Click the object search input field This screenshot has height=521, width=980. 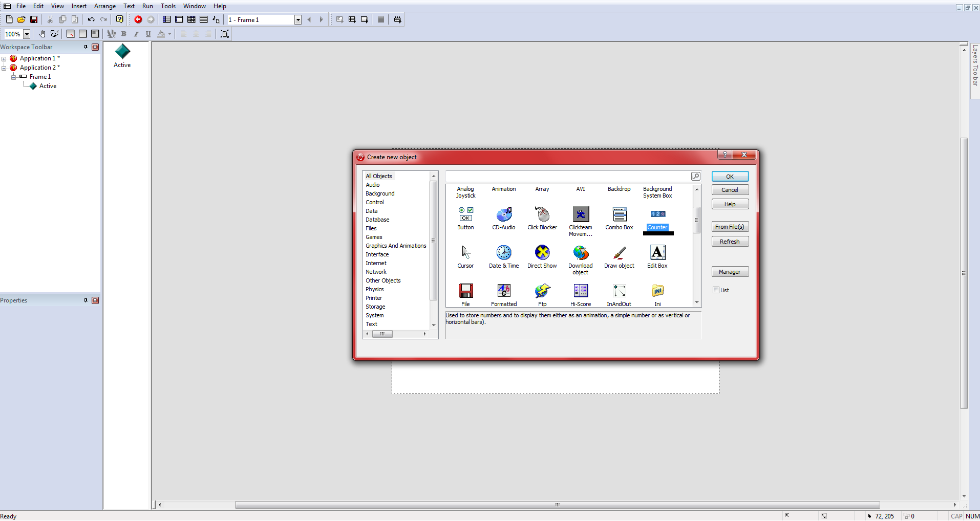pos(568,176)
